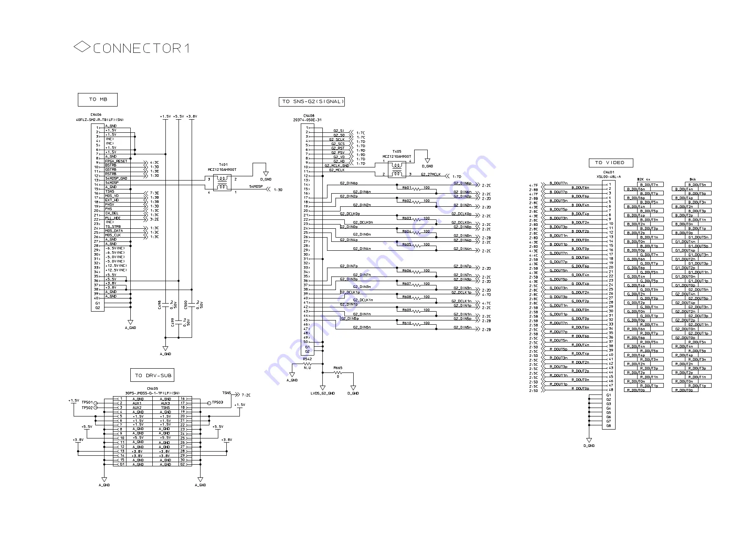The height and width of the screenshot is (534, 756).
Task: Click part number XSL00-48L-A
Action: [609, 177]
